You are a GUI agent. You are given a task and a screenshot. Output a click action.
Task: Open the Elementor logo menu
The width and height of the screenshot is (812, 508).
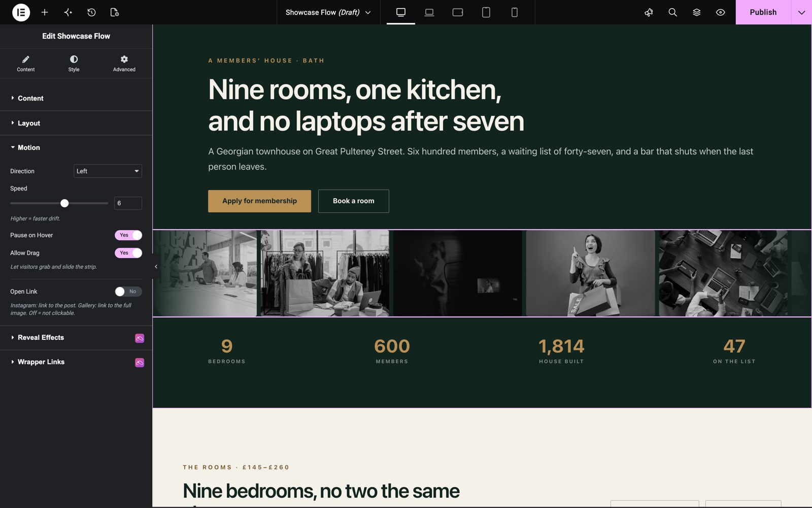pyautogui.click(x=21, y=12)
